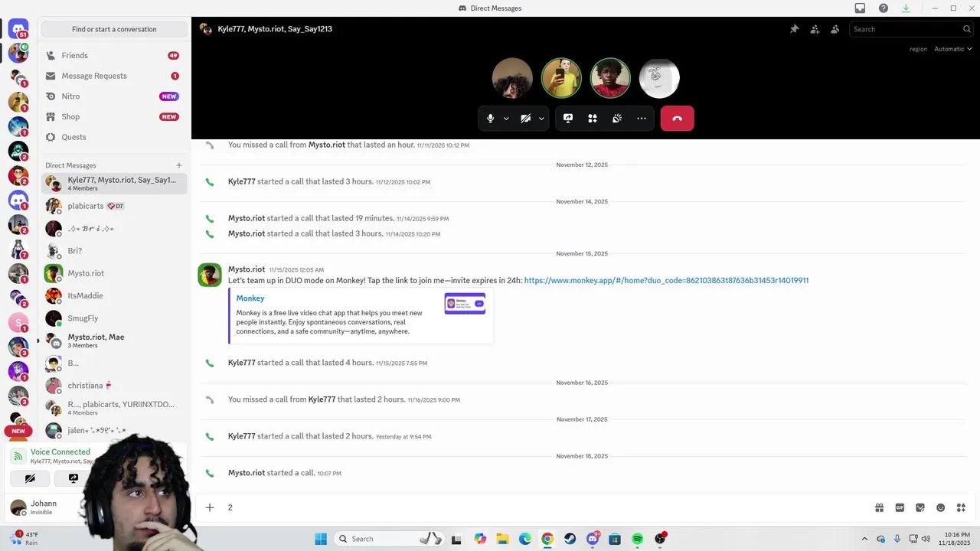Open Message Requests
Screen dimensions: 980x551
tap(114, 76)
